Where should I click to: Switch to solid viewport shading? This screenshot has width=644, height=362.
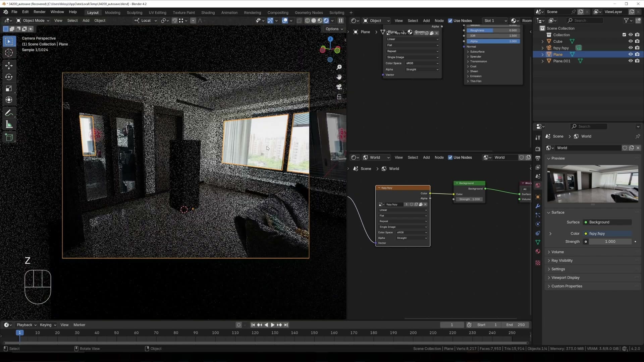coord(314,20)
